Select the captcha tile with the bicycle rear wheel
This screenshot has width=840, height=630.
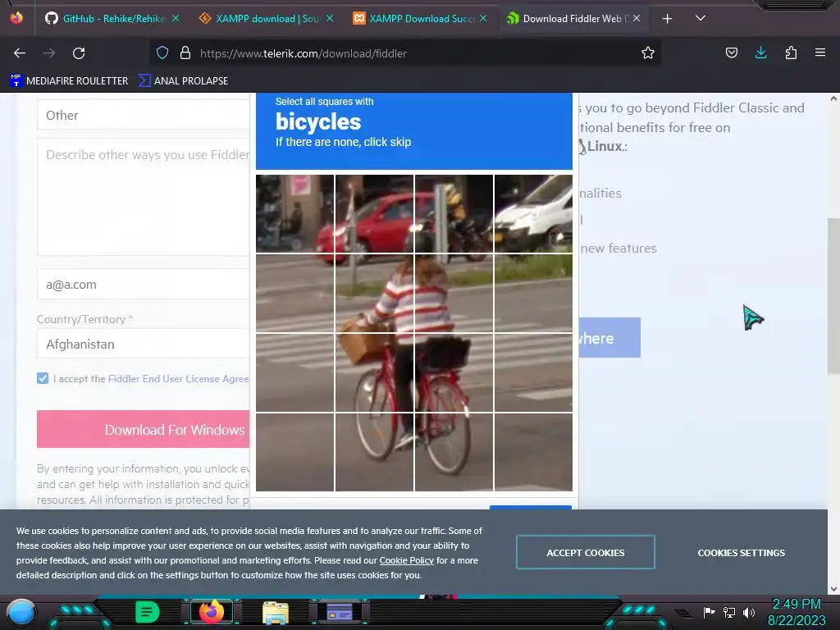pyautogui.click(x=454, y=452)
